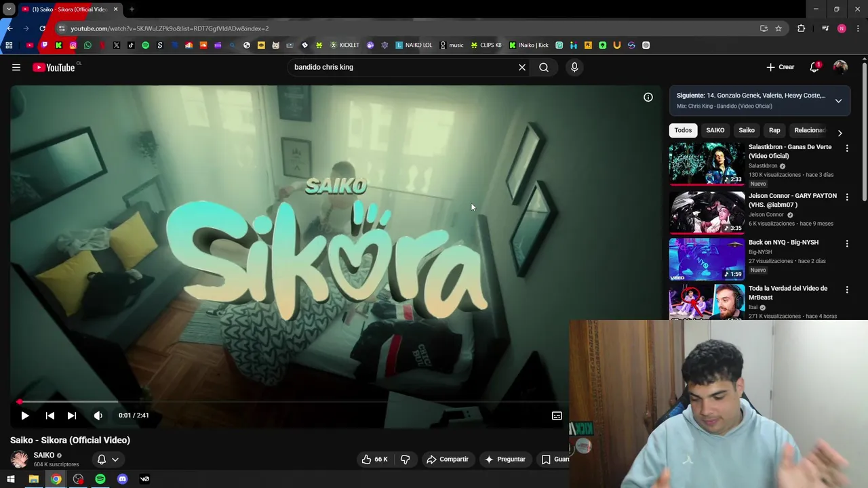Image resolution: width=868 pixels, height=488 pixels.
Task: Open the KICKLET bookmark
Action: pos(345,45)
